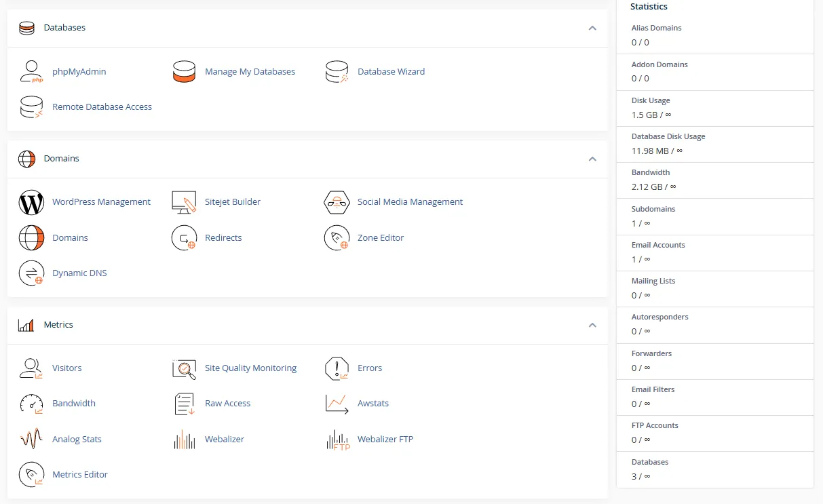Click the Manage My Databases icon
The height and width of the screenshot is (504, 823).
pyautogui.click(x=184, y=71)
